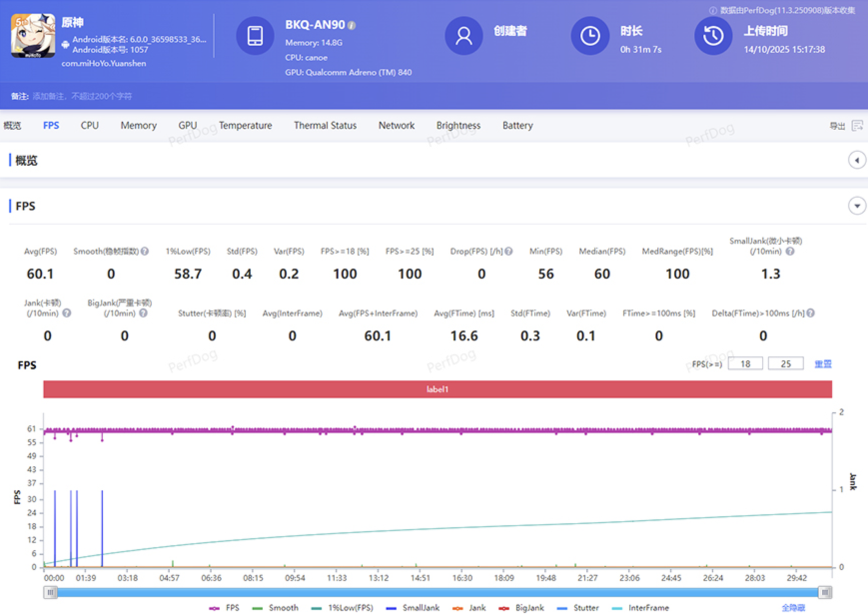Click the right handle of timeline range slider
Screen dimensions: 868x614
825,593
